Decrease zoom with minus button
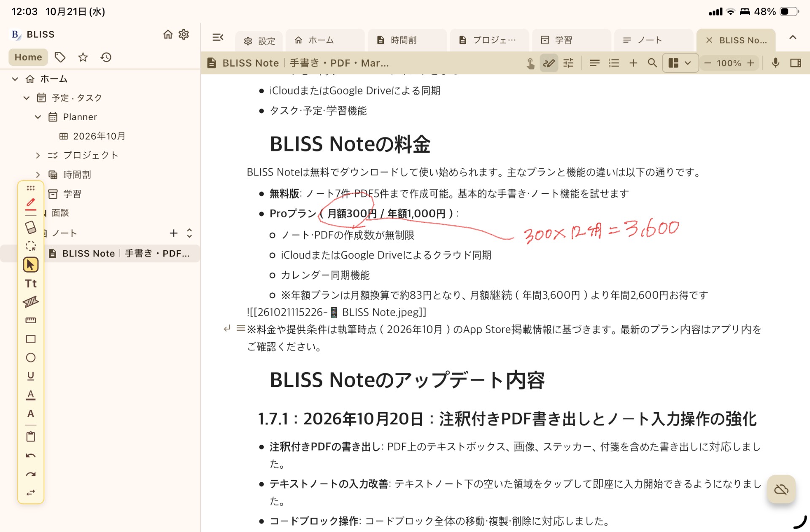Screen dimensions: 810x532 click(x=707, y=63)
